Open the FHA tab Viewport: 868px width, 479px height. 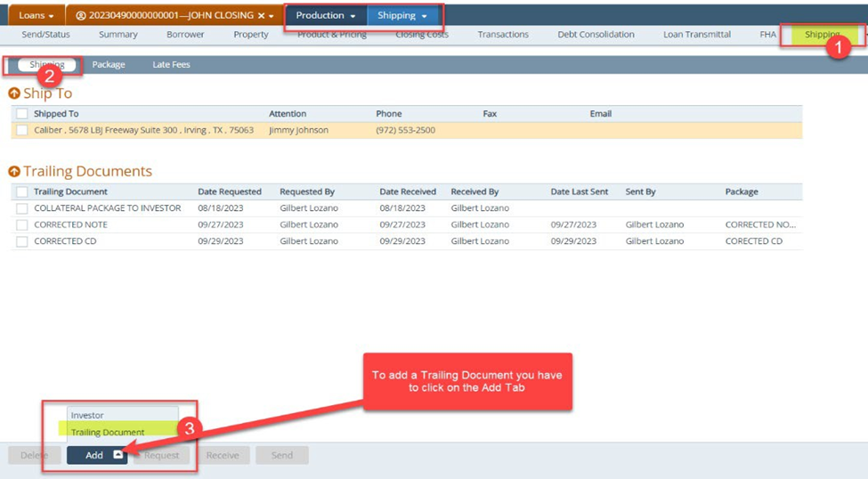pos(767,35)
